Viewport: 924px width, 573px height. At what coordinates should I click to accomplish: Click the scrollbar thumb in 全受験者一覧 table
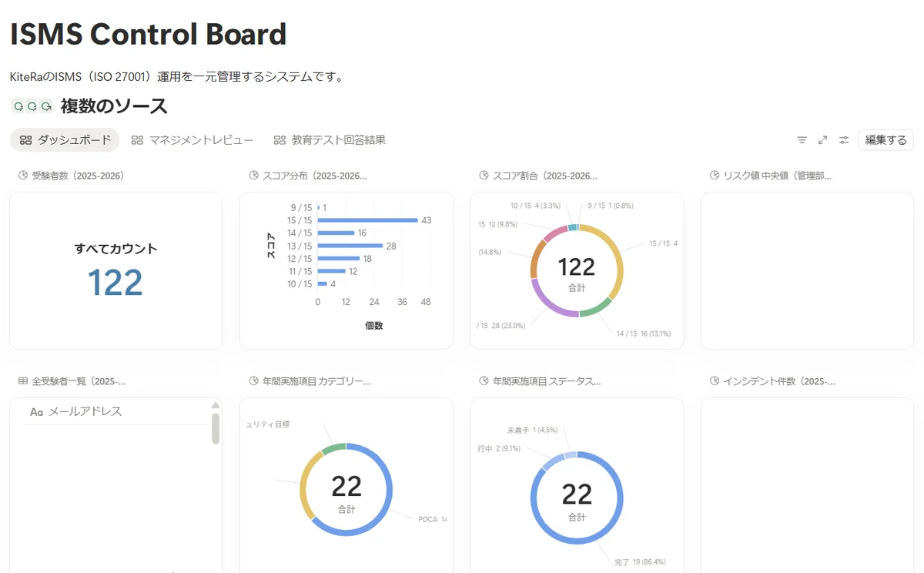coord(216,429)
